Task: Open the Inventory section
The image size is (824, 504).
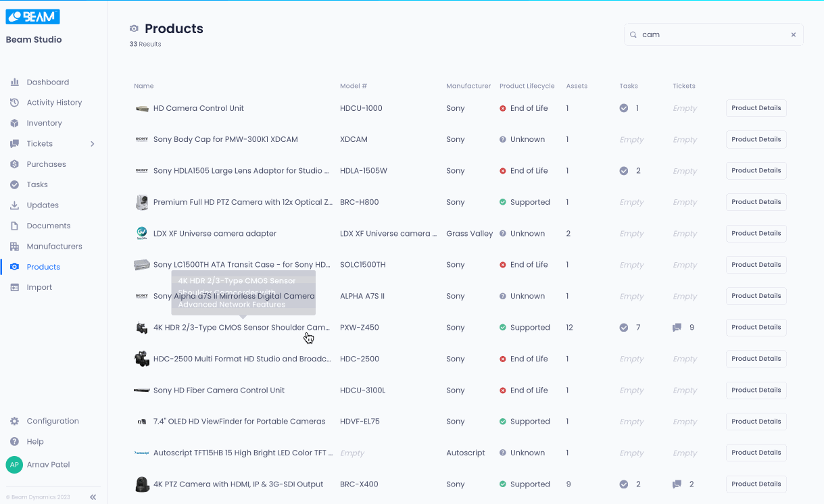Action: point(44,123)
